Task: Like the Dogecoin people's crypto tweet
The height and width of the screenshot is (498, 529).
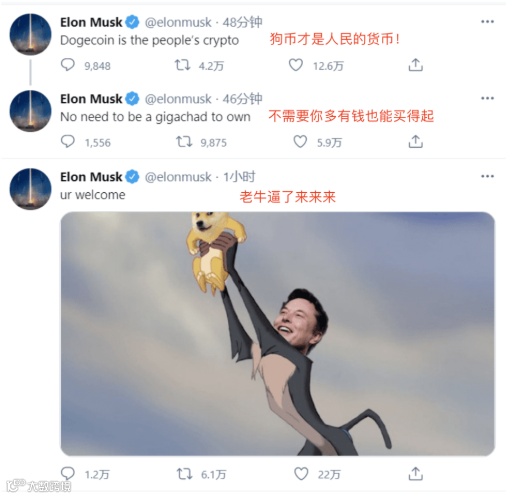Action: click(296, 65)
